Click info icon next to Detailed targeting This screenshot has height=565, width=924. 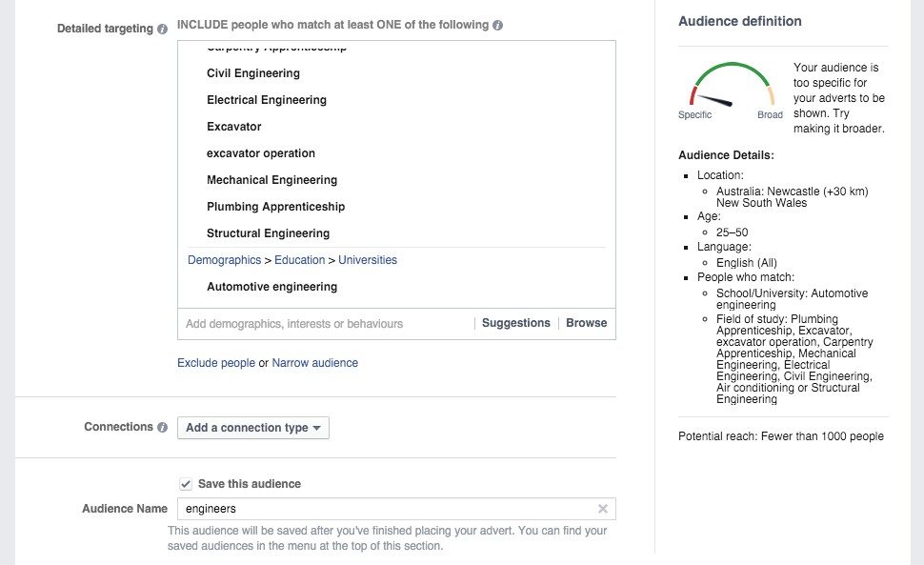tap(162, 29)
